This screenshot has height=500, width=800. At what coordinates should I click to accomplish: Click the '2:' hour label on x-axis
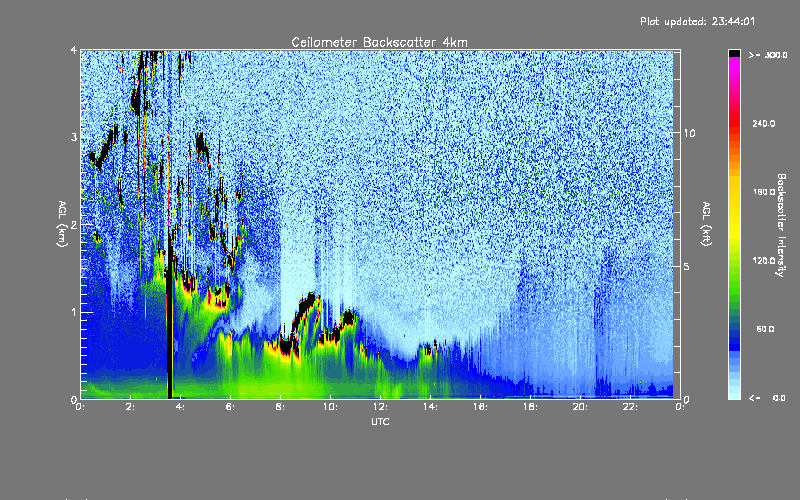[130, 407]
